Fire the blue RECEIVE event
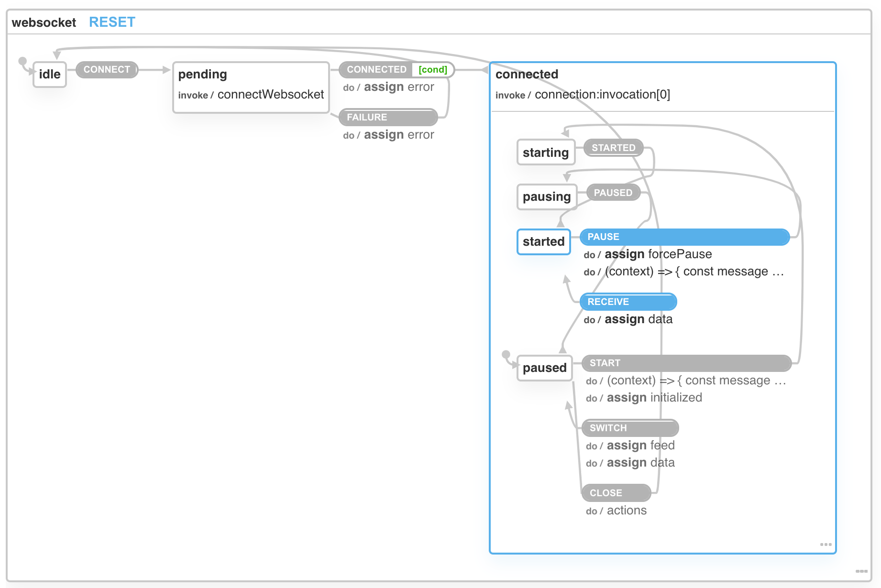 tap(628, 302)
